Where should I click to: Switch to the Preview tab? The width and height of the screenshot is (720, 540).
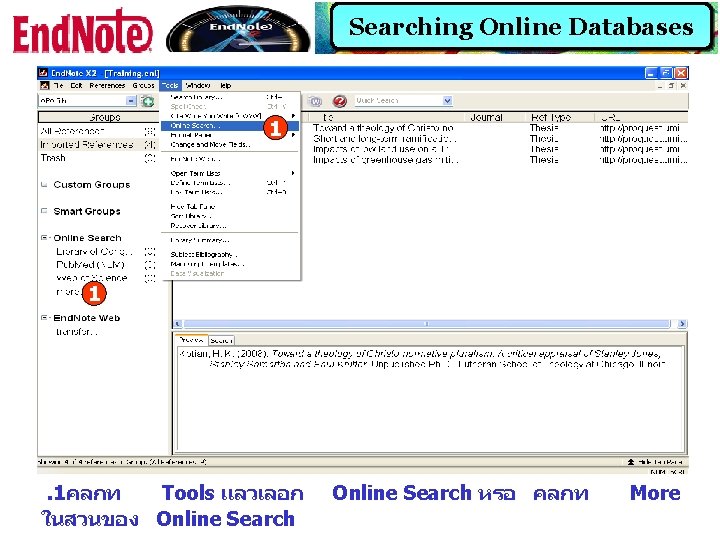(x=191, y=340)
